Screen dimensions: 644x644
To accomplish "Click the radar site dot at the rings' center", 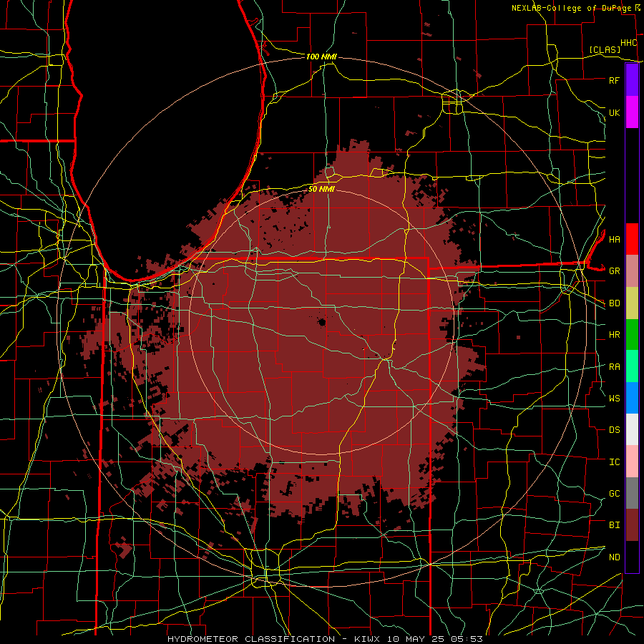I will point(321,322).
